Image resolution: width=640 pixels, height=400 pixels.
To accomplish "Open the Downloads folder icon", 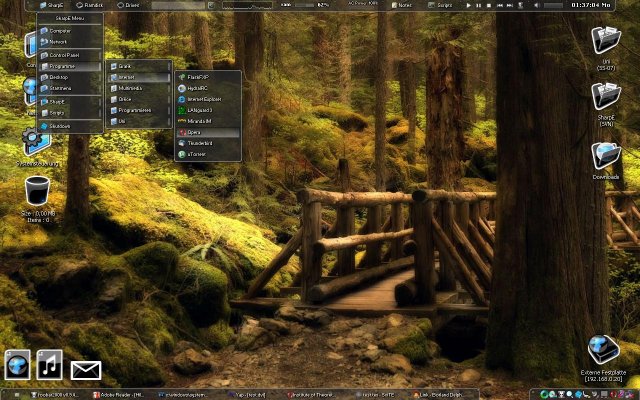I will tap(606, 156).
